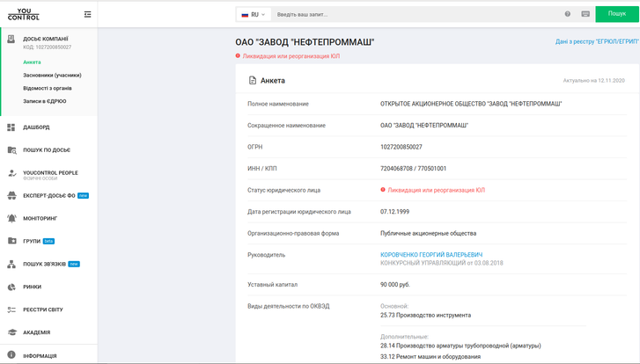Click the connections search network icon
640x364 pixels.
tap(11, 264)
